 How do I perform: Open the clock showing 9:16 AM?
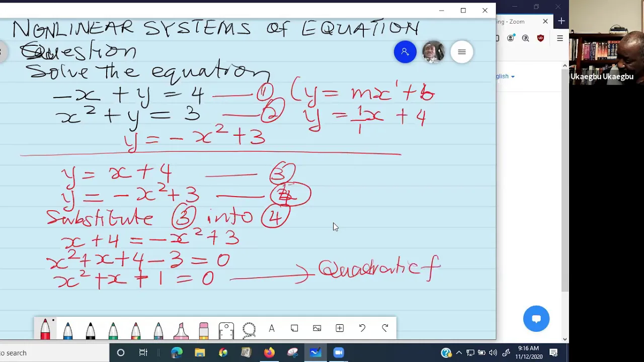click(x=528, y=353)
